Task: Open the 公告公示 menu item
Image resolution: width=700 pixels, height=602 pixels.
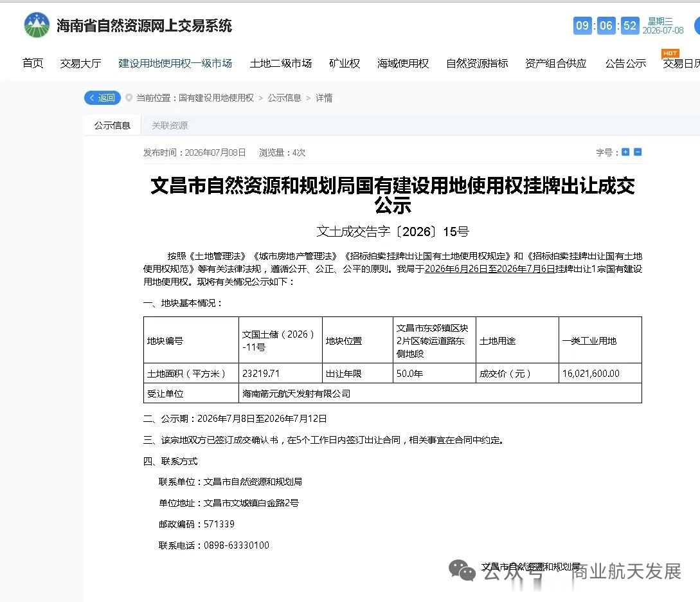Action: click(x=625, y=64)
